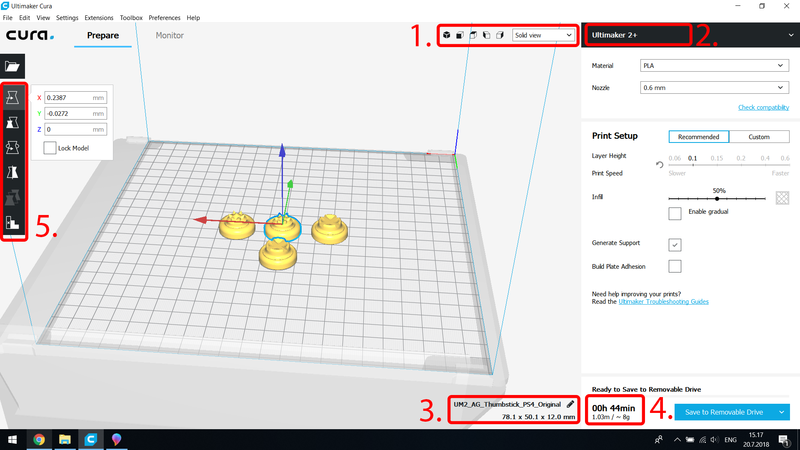The width and height of the screenshot is (800, 450).
Task: Open File Explorer from the taskbar
Action: [x=65, y=439]
